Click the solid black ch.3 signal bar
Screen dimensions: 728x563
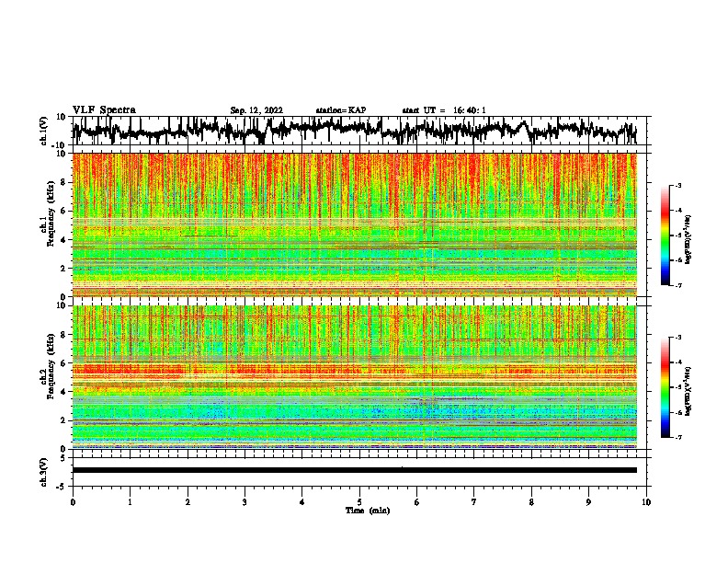click(x=355, y=470)
